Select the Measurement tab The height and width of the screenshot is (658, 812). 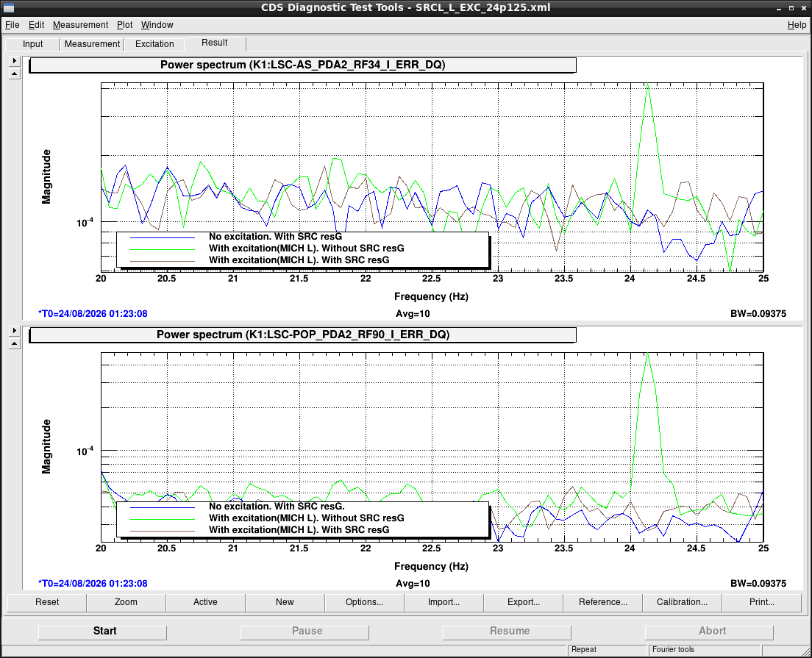point(92,44)
